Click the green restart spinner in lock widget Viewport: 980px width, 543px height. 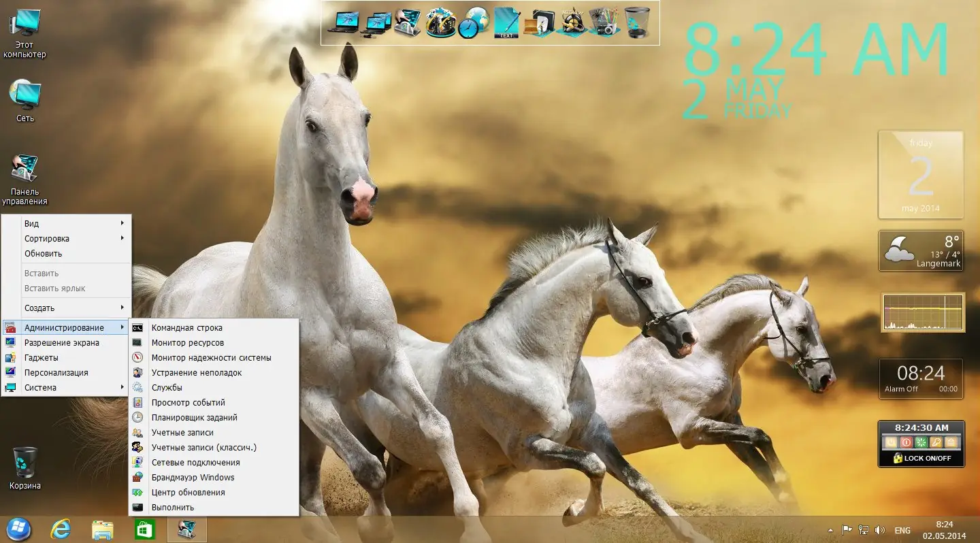921,442
